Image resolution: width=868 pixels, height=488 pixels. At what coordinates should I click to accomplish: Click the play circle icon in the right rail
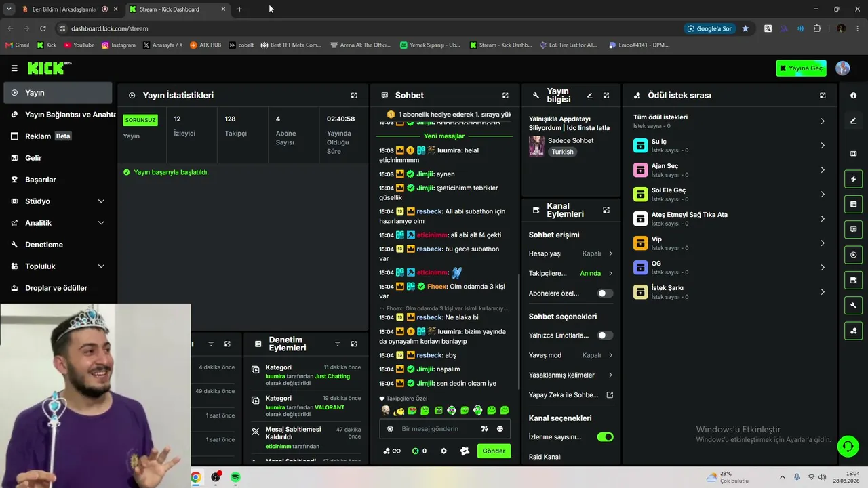coord(853,255)
